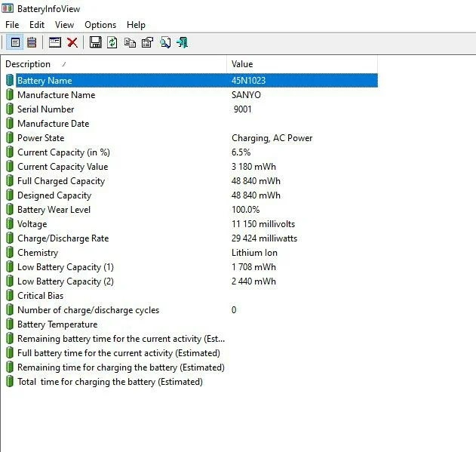Select the Manufacture Name row

192,95
